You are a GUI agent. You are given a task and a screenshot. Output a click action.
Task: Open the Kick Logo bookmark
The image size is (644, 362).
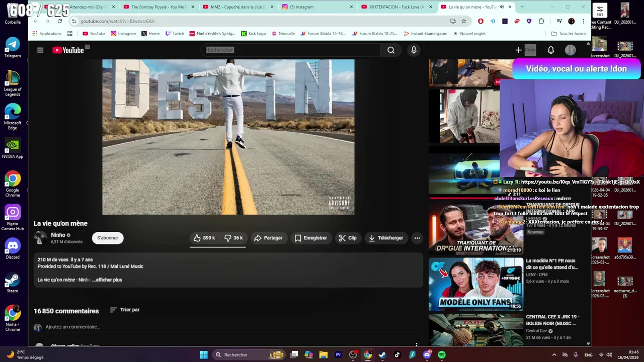tap(253, 34)
